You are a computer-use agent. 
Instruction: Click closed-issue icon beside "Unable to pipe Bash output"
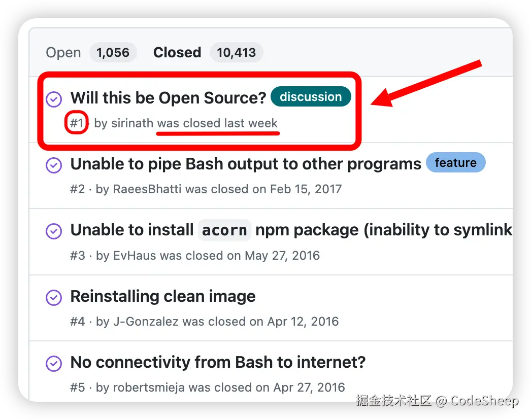click(x=54, y=165)
